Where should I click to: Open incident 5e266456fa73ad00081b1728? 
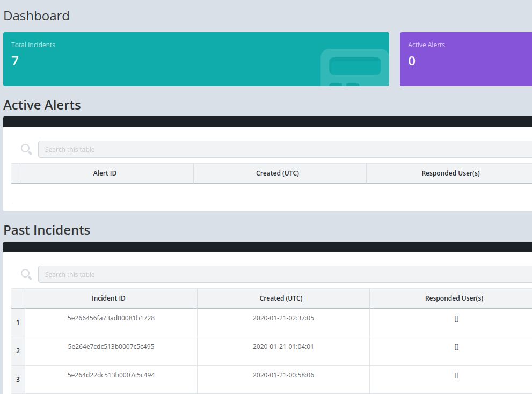point(110,318)
